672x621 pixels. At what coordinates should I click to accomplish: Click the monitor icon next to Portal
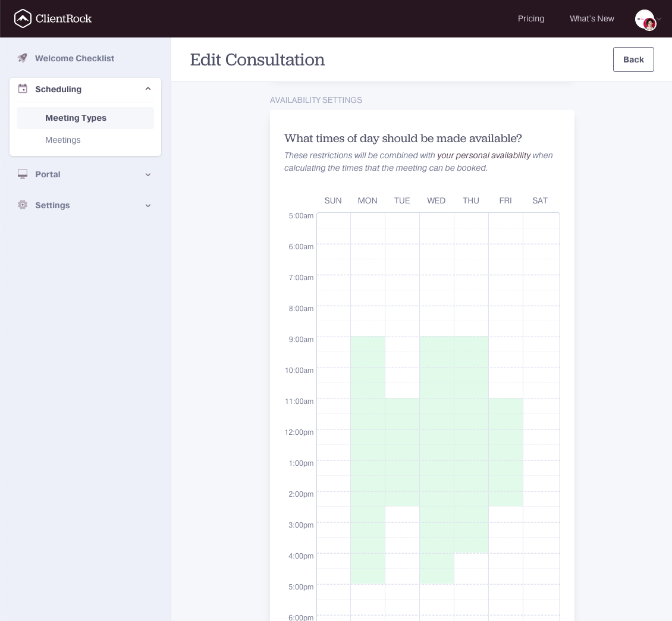pyautogui.click(x=23, y=174)
